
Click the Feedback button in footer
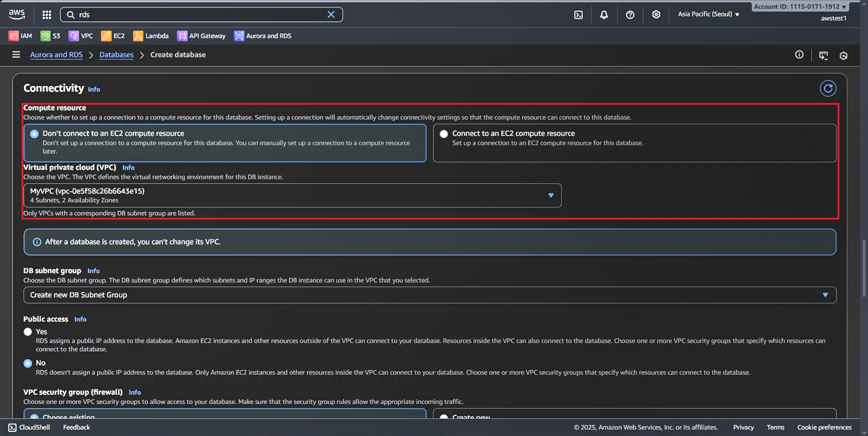click(77, 427)
